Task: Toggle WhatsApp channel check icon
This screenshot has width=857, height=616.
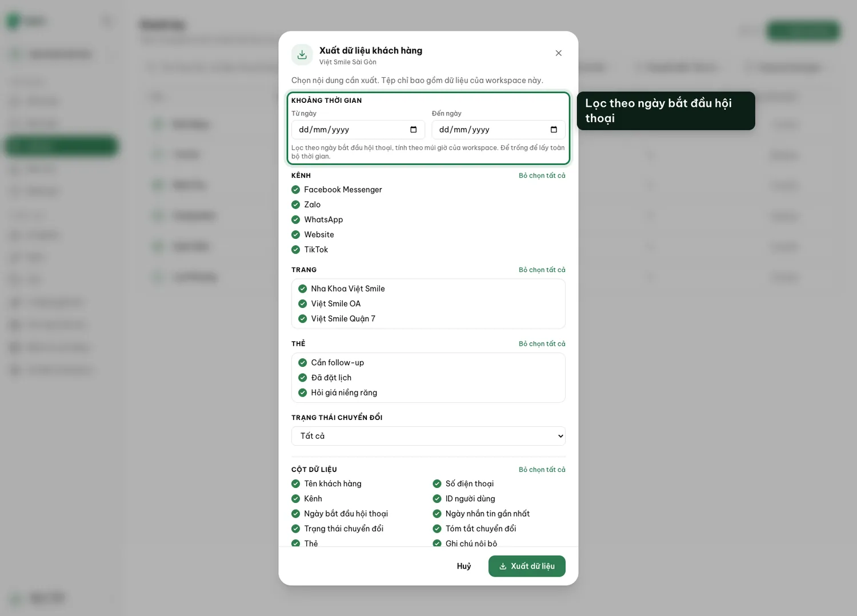Action: [295, 219]
